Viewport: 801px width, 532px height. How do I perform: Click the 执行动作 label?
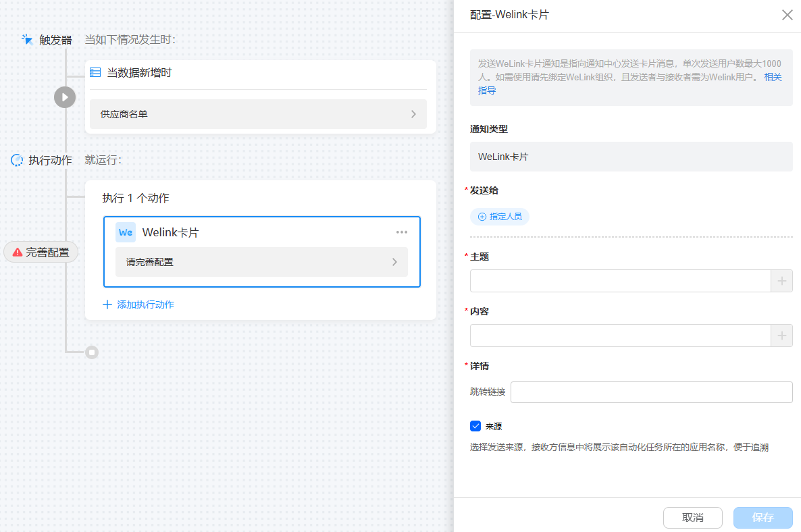pos(50,160)
